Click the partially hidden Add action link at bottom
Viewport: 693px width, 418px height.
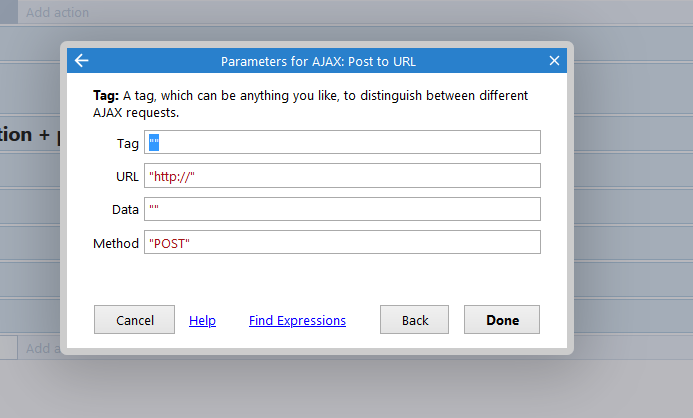43,348
